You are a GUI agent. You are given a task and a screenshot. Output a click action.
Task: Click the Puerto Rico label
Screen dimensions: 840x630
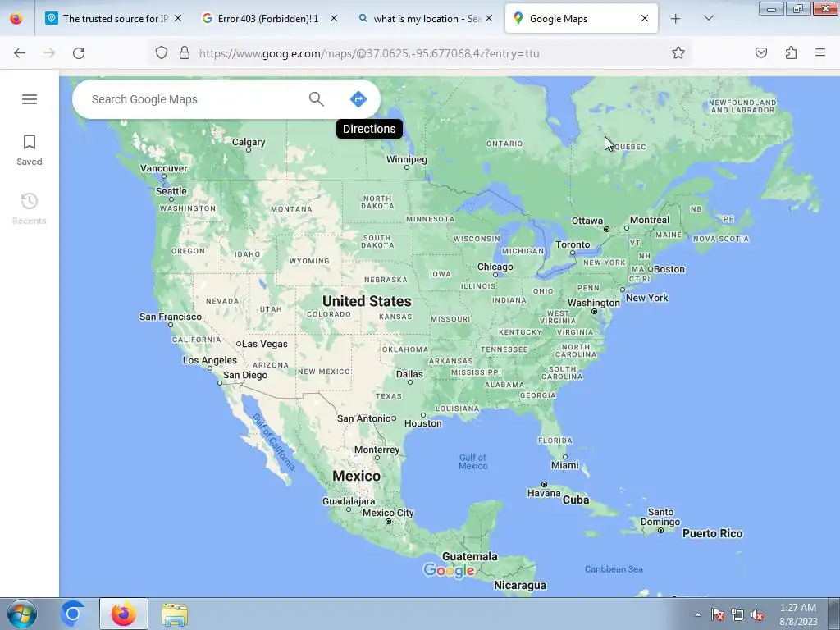(x=713, y=533)
